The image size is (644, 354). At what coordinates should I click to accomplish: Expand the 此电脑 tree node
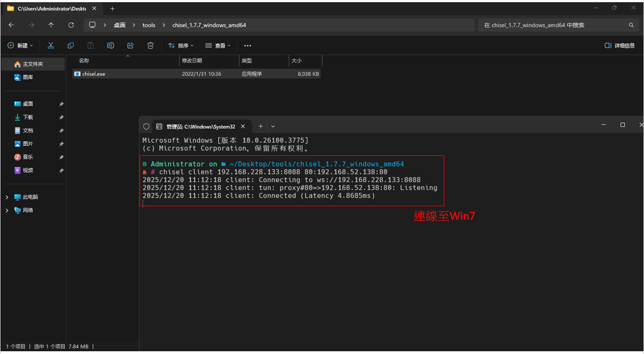coord(7,197)
